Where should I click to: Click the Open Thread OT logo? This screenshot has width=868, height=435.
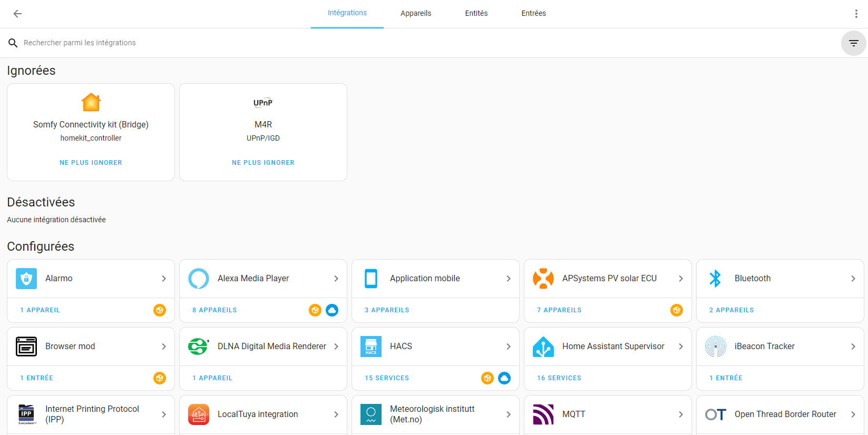[716, 414]
